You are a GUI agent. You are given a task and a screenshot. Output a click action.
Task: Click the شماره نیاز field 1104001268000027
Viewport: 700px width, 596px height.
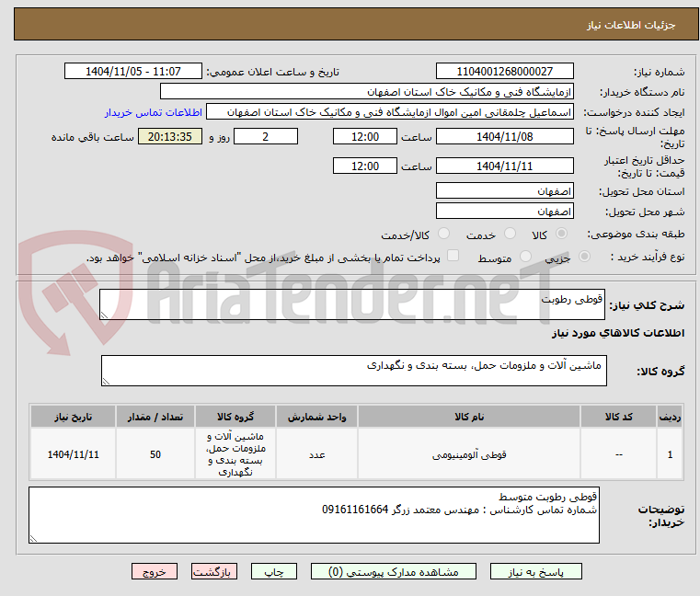click(504, 71)
